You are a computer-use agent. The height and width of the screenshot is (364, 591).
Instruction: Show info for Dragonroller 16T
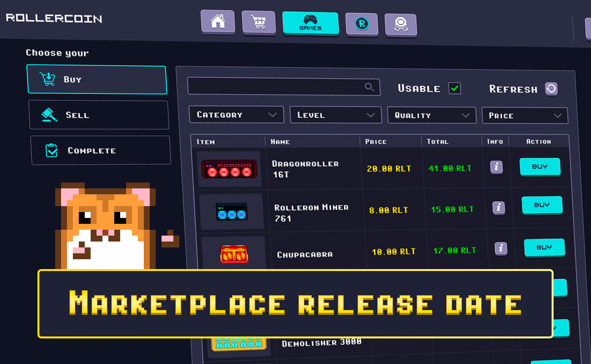pos(496,167)
